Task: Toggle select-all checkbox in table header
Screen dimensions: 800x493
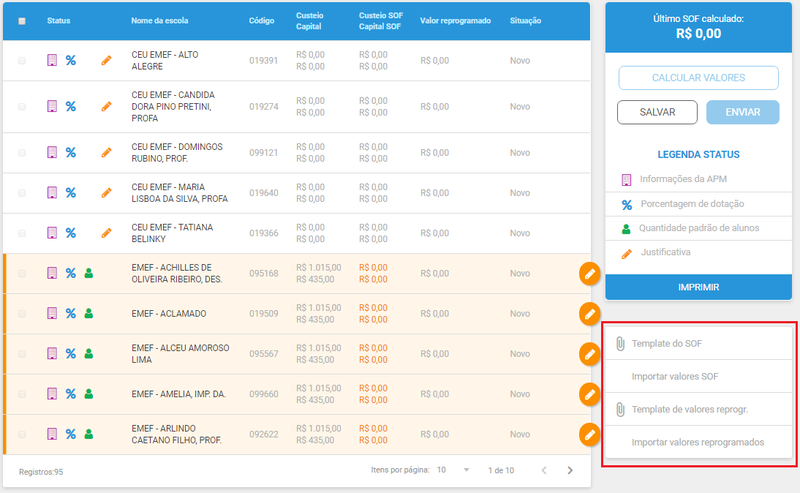Action: (x=22, y=21)
